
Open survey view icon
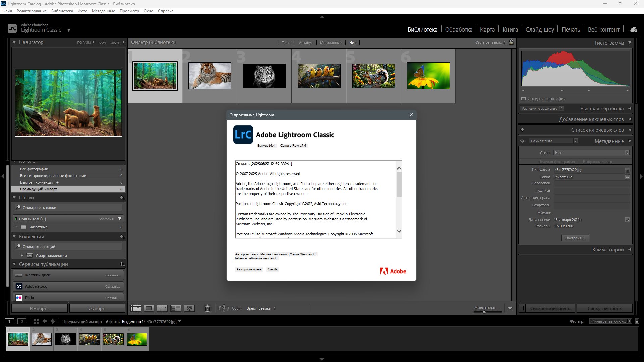(x=175, y=308)
